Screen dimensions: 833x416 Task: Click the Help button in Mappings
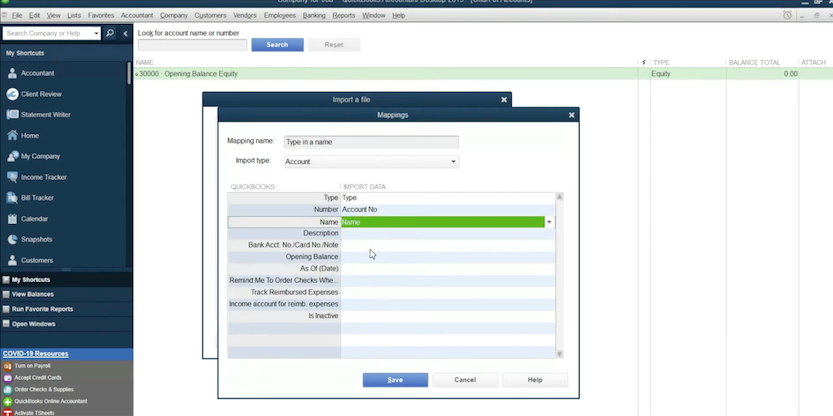pos(535,380)
